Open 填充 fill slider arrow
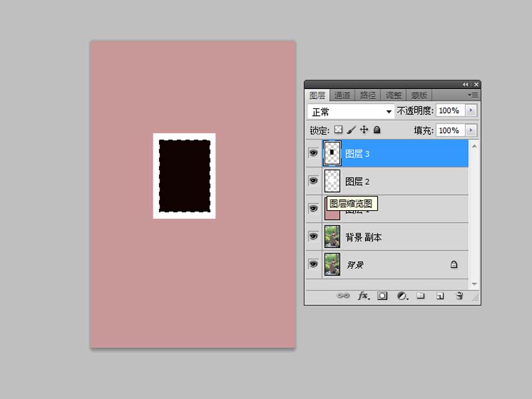Screen dimensions: 532x399 pyautogui.click(x=471, y=130)
